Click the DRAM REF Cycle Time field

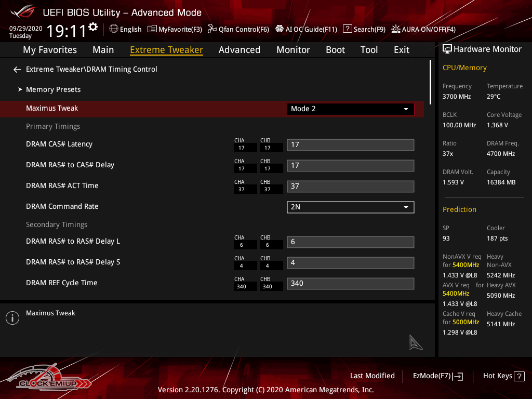(350, 284)
